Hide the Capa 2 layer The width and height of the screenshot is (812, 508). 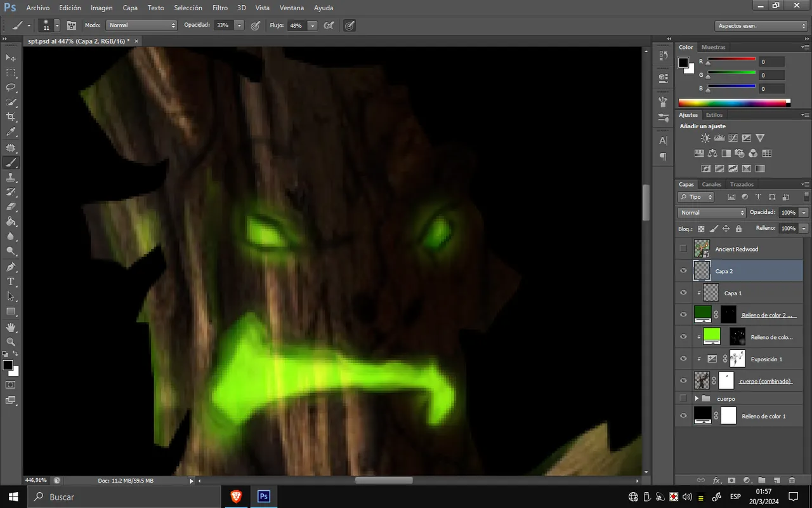[x=683, y=271]
